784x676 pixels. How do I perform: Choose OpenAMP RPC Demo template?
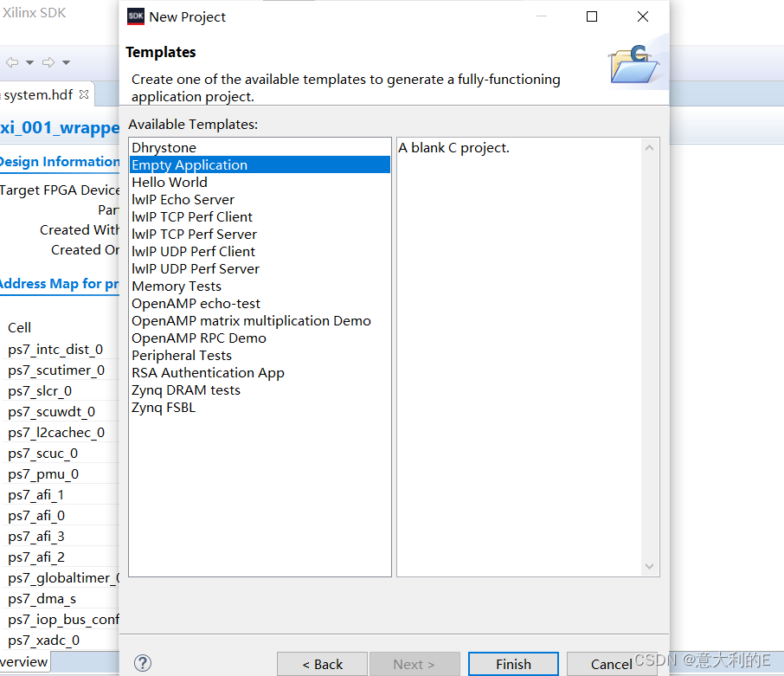(x=260, y=338)
